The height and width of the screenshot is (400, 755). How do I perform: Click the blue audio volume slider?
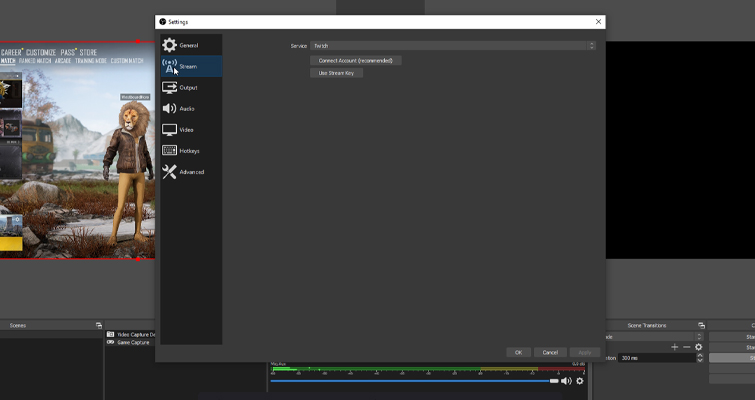point(410,381)
